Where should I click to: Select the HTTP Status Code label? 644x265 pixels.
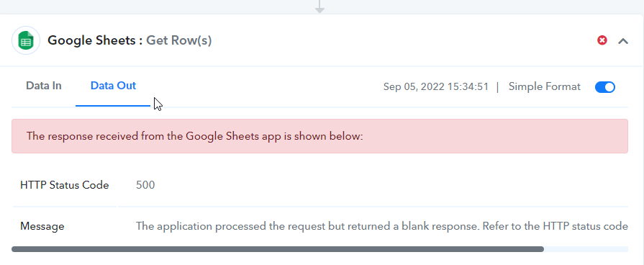[x=65, y=185]
